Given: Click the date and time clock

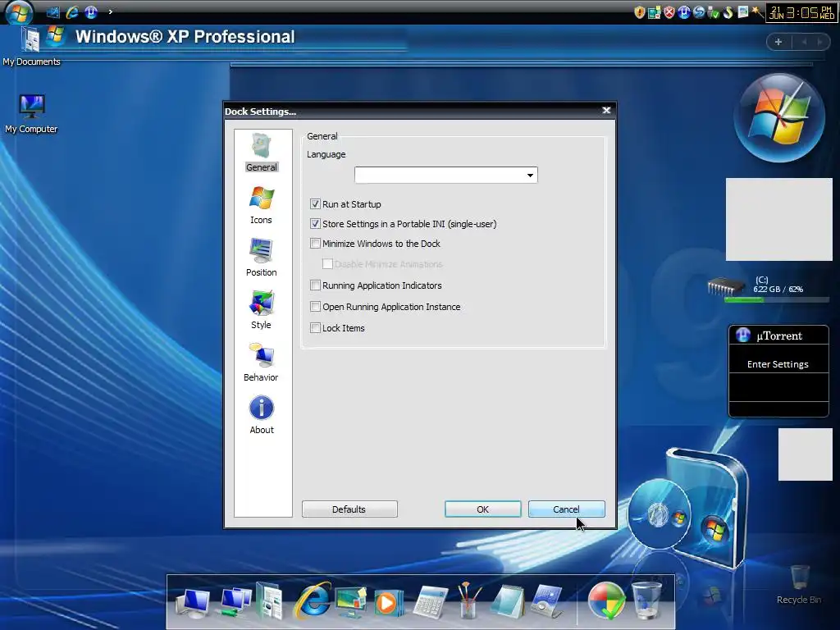Looking at the screenshot, I should pos(801,12).
